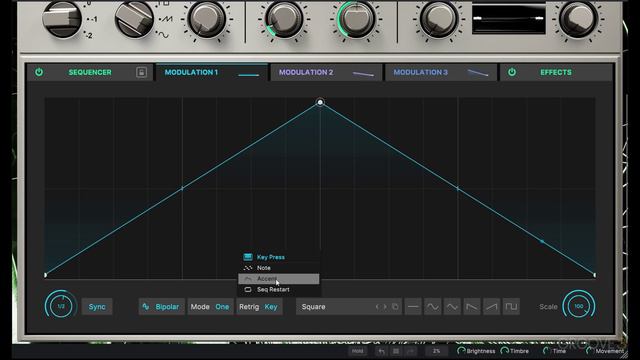Click the bottom-left envelope start point

click(x=45, y=275)
